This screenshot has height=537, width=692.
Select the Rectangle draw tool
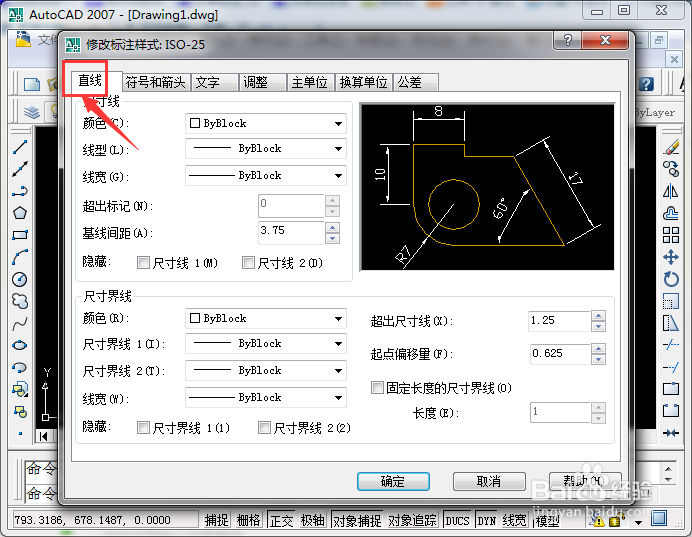(x=20, y=235)
